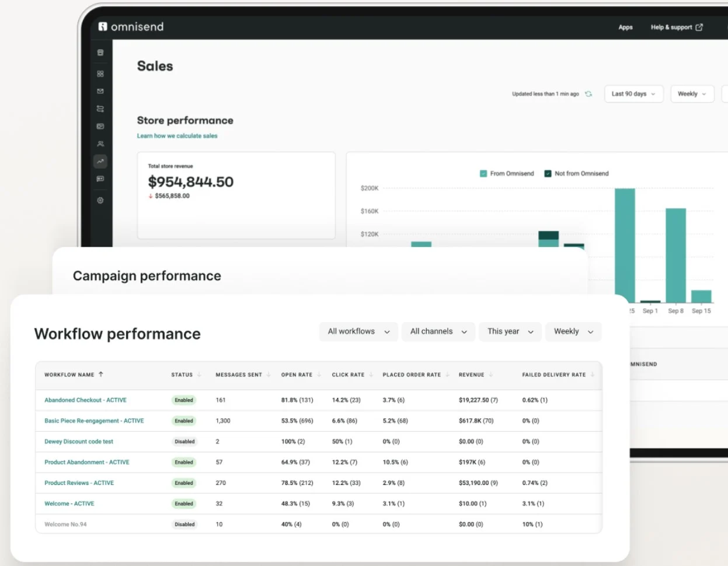Sort table by Click Rate arrow

(x=371, y=375)
